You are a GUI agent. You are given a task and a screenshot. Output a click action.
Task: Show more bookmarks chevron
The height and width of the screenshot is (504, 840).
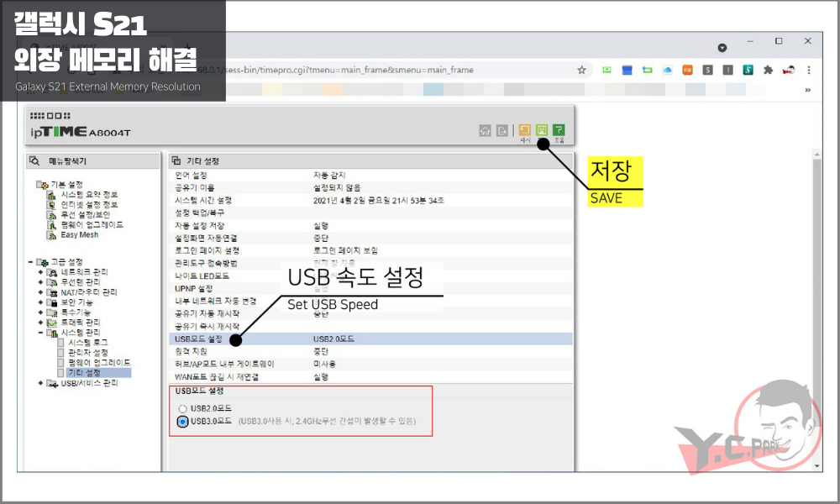click(808, 90)
